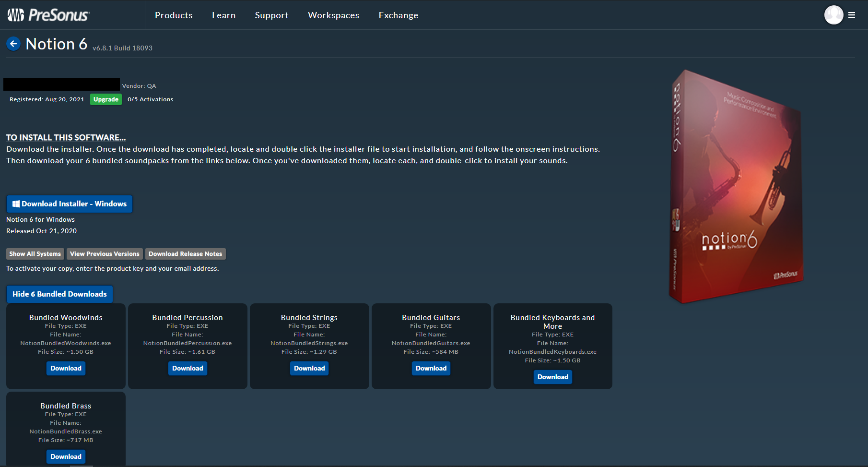Image resolution: width=868 pixels, height=467 pixels.
Task: Click the Bundled Brass title
Action: [x=66, y=406]
